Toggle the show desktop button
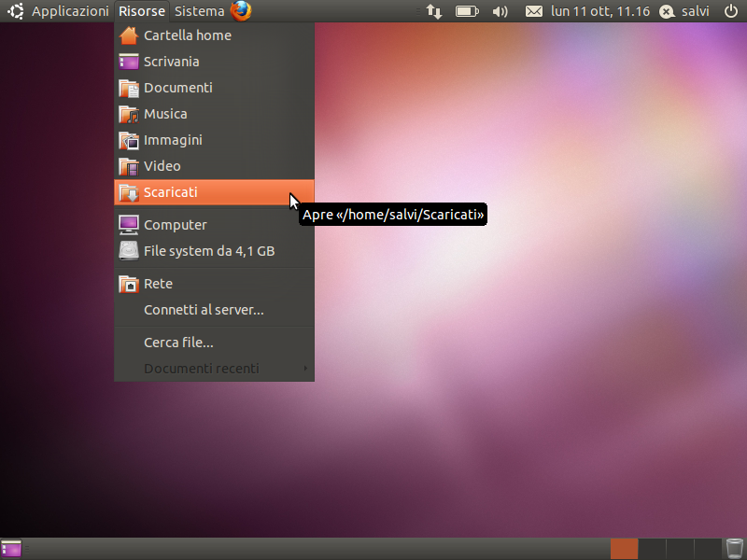747x560 pixels. [11, 549]
